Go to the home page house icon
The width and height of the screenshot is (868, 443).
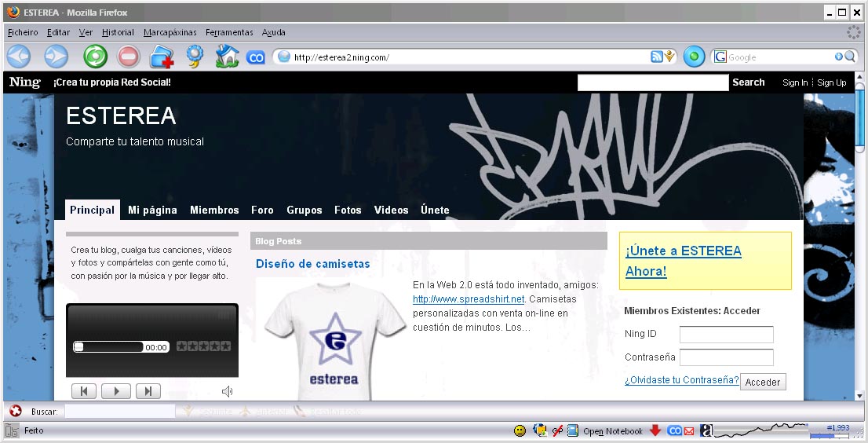click(x=227, y=57)
